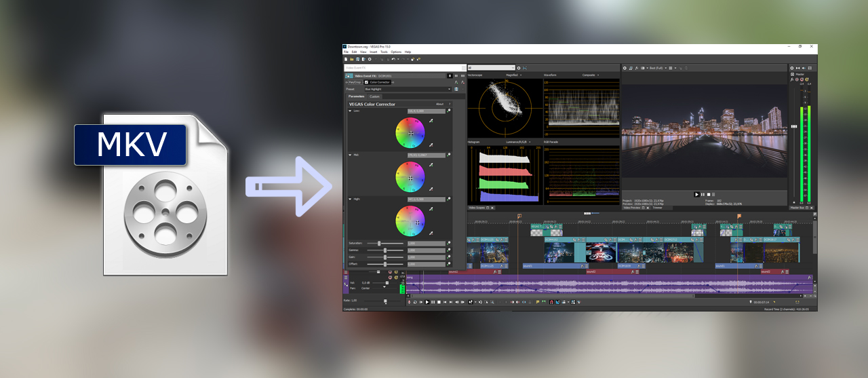
Task: Click the Open folder toolbar icon
Action: (351, 59)
